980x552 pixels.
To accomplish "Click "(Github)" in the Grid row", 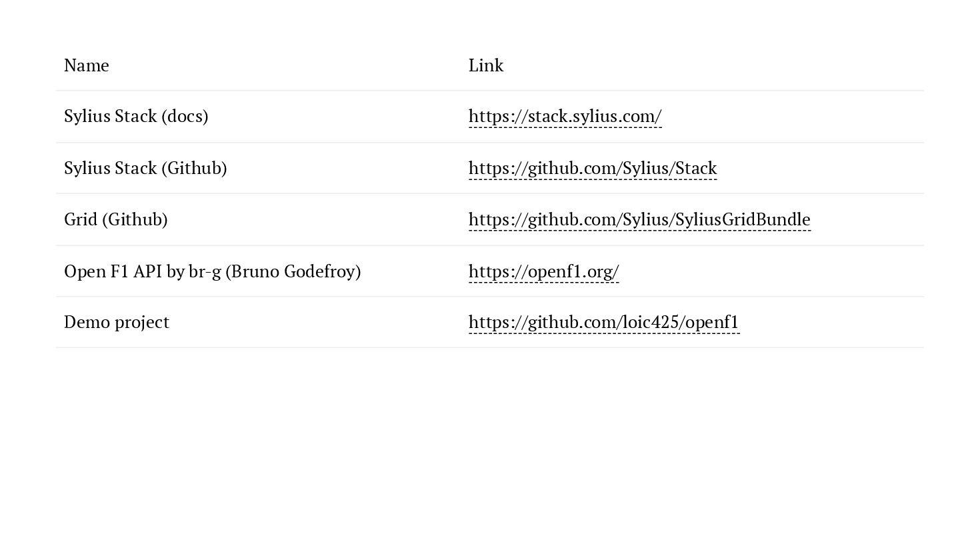I will click(x=135, y=219).
